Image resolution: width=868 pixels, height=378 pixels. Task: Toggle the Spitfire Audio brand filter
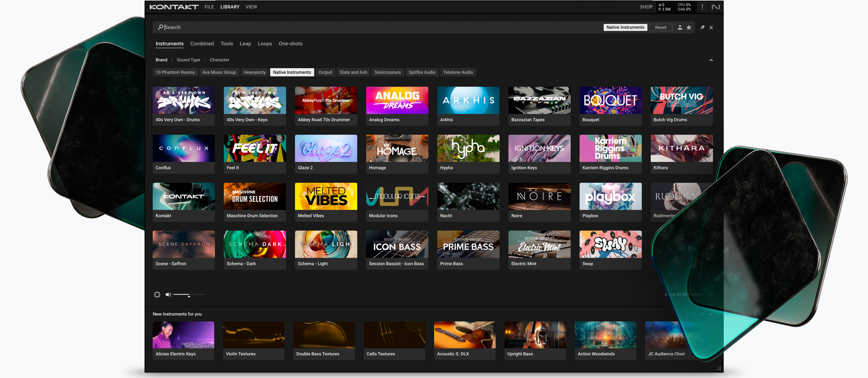point(422,72)
